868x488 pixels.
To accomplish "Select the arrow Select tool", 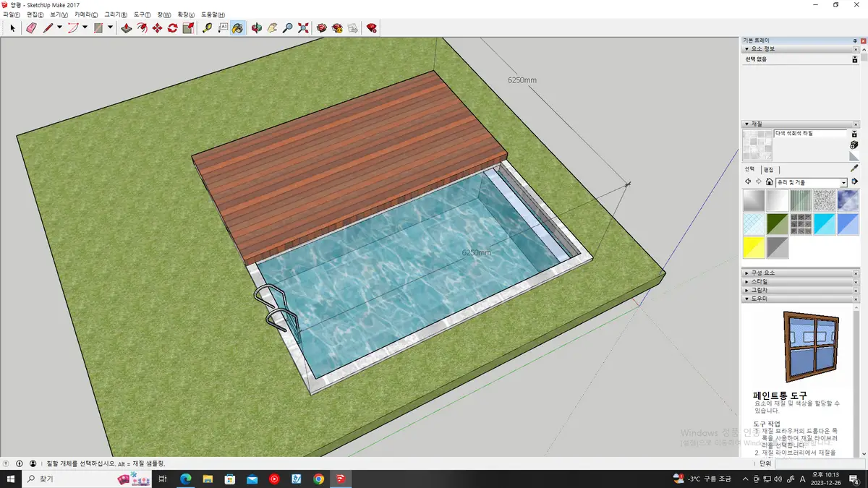I will pos(12,28).
